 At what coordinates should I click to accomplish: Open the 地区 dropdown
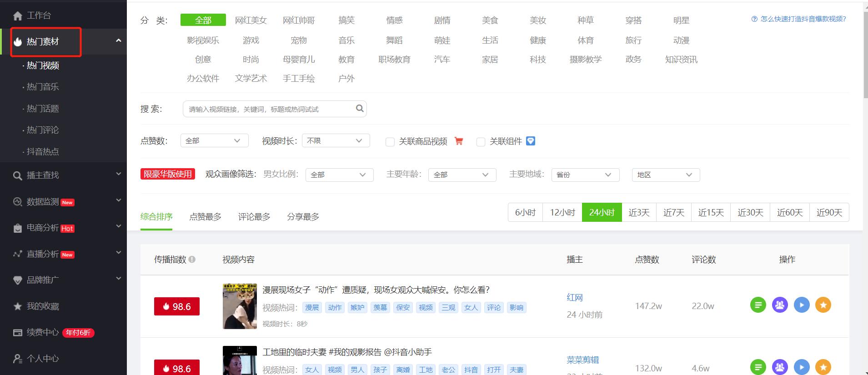point(666,175)
